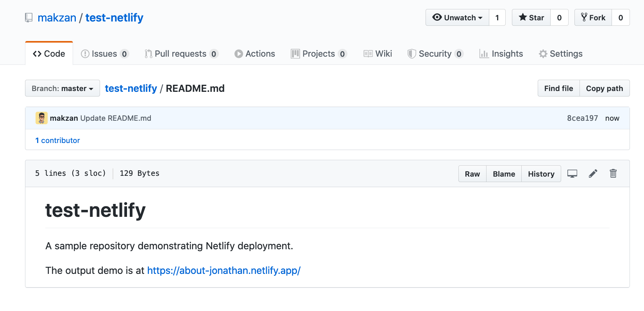Open the about-jonathan.netlify.app link
The width and height of the screenshot is (644, 311).
coord(224,270)
